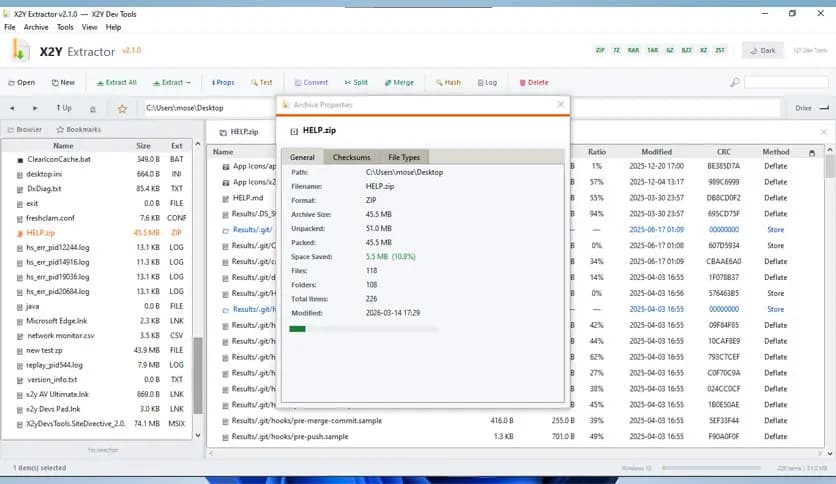Open the Archive menu
This screenshot has width=836, height=484.
tap(36, 27)
